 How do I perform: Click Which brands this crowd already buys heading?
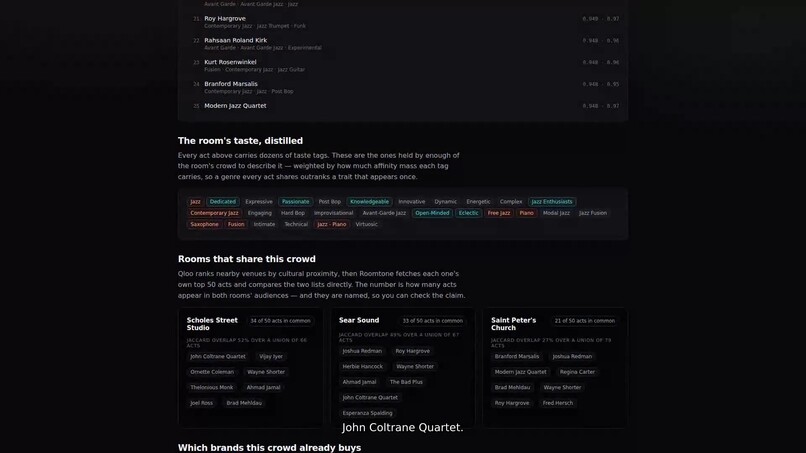click(x=269, y=448)
